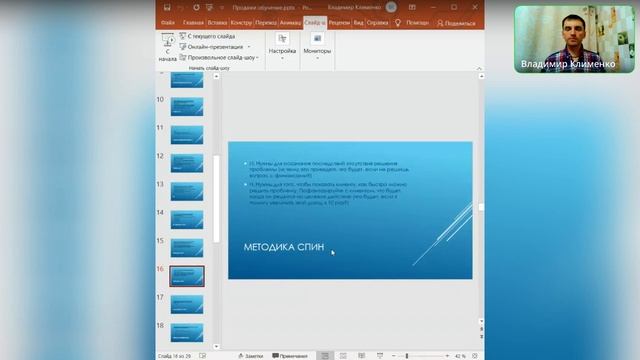The height and width of the screenshot is (360, 640).
Task: Click thumbnail pane scroll down arrow
Action: (216, 347)
